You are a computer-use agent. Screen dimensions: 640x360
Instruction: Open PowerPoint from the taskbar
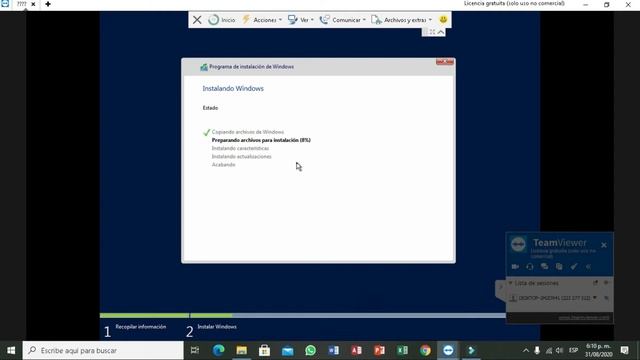click(x=379, y=350)
